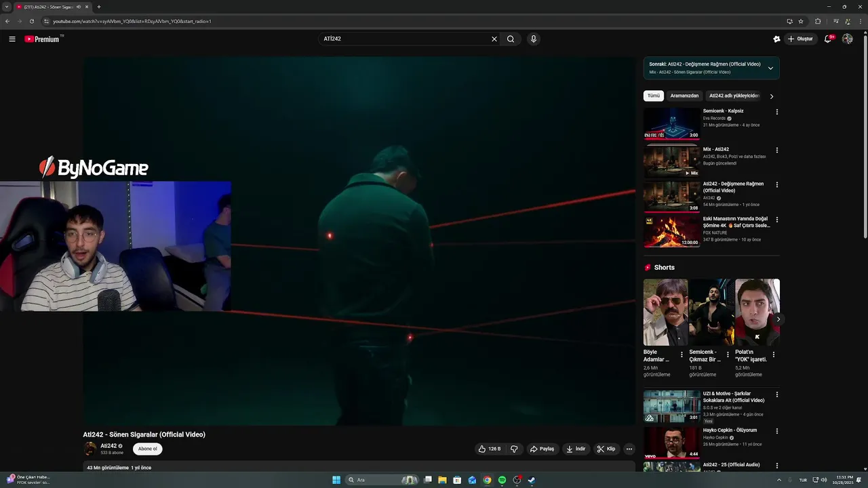Share the video via Paylaş

click(x=542, y=449)
